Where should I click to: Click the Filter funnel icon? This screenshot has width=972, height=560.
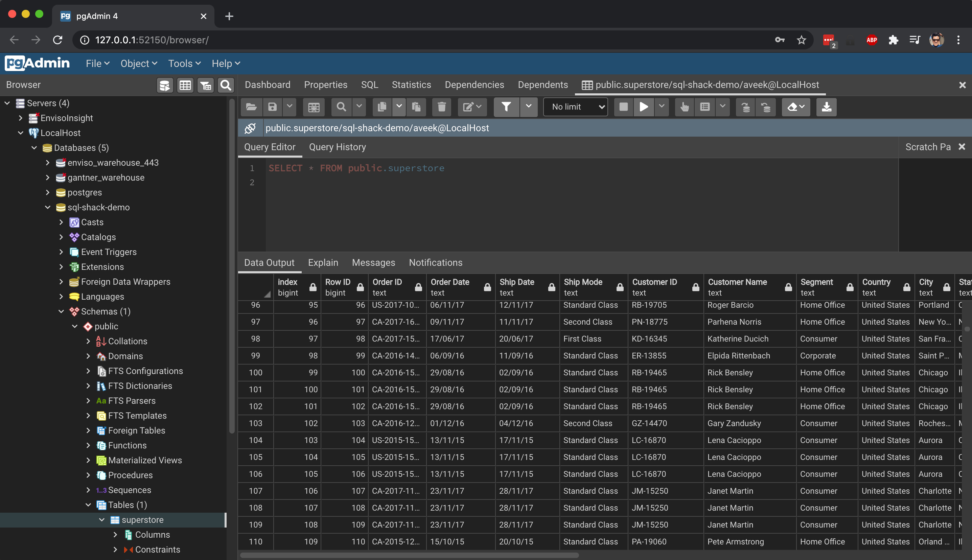[x=506, y=107]
